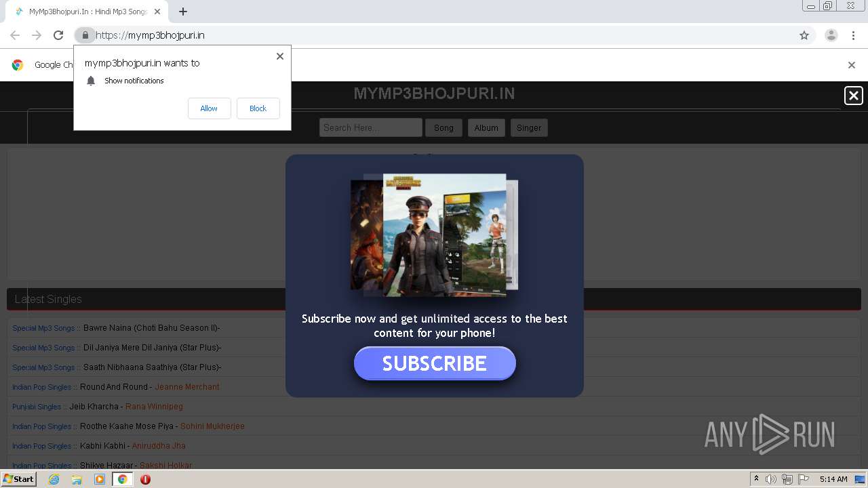Image resolution: width=868 pixels, height=488 pixels.
Task: Go forward using the browser forward arrow
Action: coord(37,35)
